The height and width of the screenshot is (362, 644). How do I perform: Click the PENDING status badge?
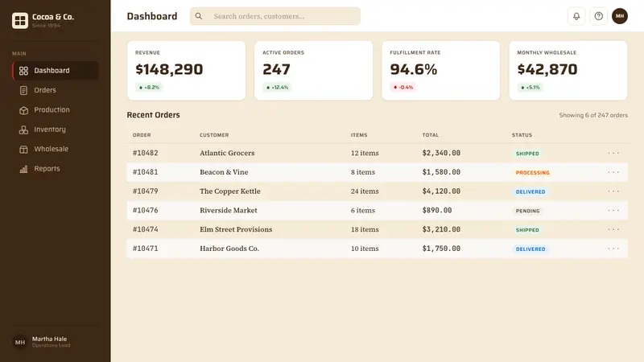click(528, 211)
